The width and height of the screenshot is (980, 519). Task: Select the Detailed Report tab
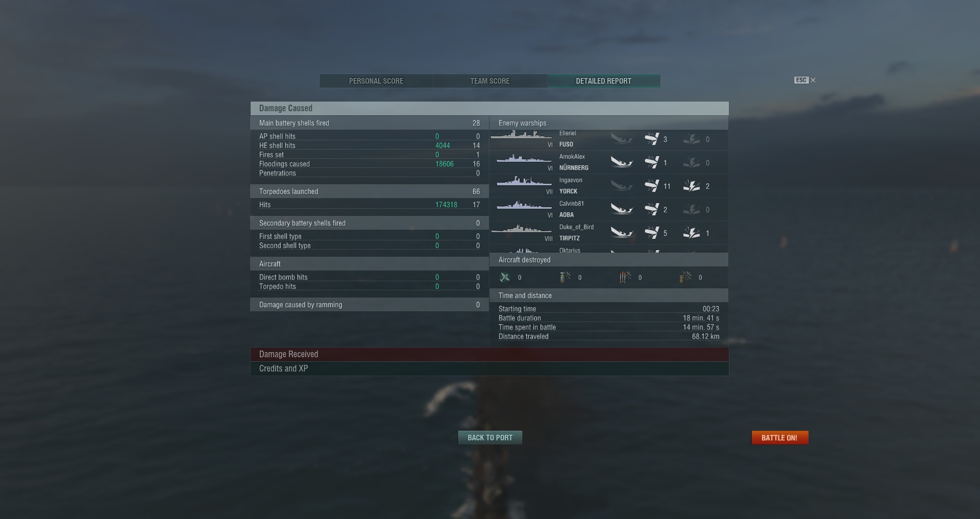pos(604,81)
